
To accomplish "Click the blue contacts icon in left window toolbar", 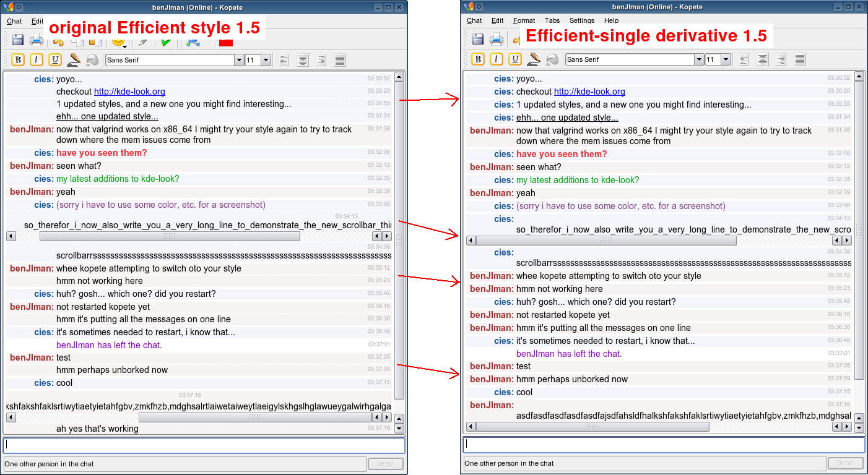I will (193, 42).
